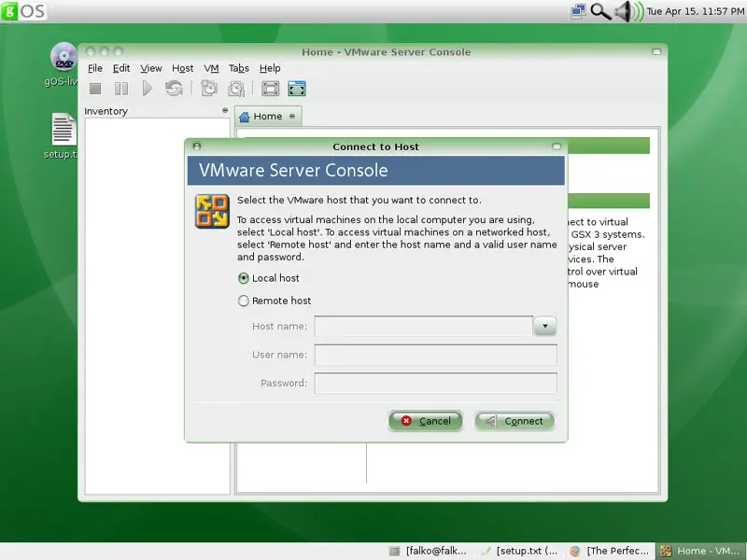This screenshot has width=747, height=560.
Task: Open the gOS menu logo
Action: [x=24, y=10]
